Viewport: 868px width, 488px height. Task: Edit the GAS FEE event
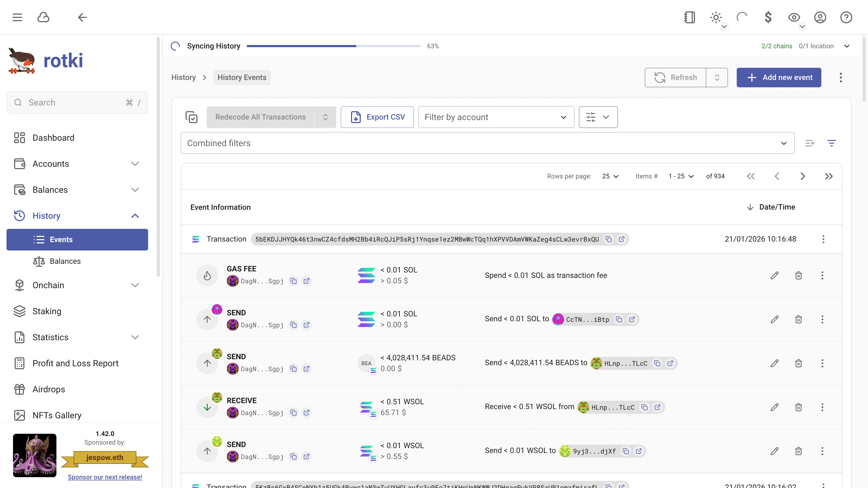(x=775, y=275)
